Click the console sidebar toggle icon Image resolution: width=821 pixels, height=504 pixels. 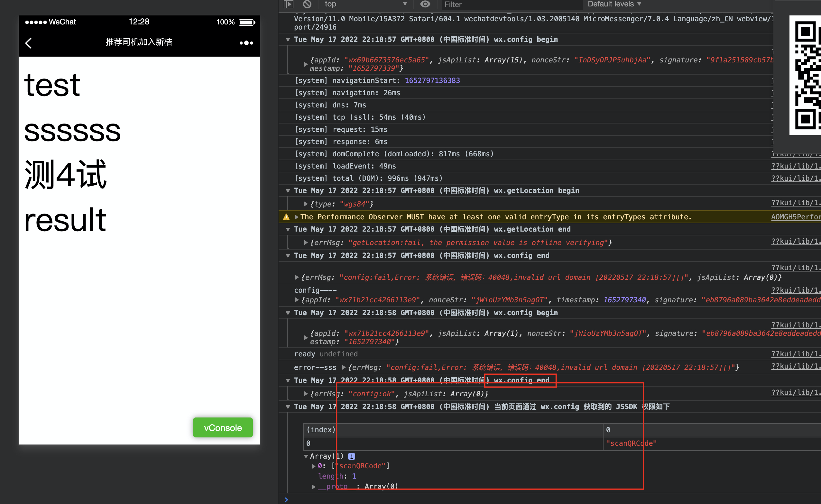(x=288, y=4)
